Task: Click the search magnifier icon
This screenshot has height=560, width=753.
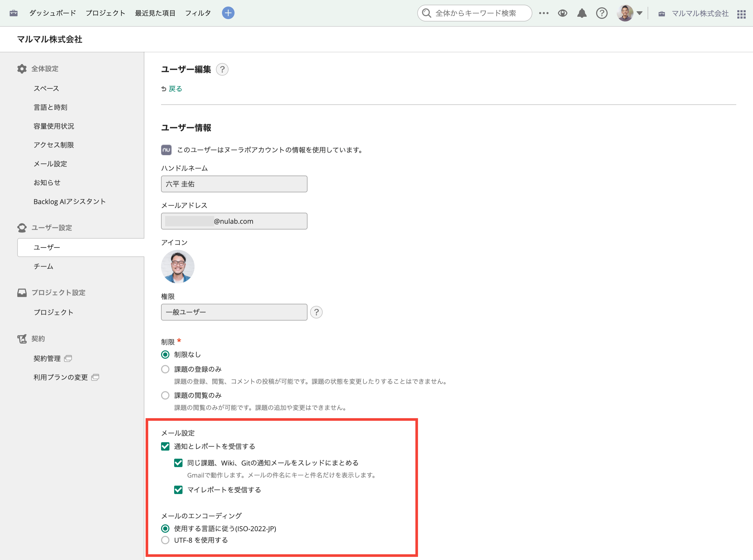Action: [427, 13]
